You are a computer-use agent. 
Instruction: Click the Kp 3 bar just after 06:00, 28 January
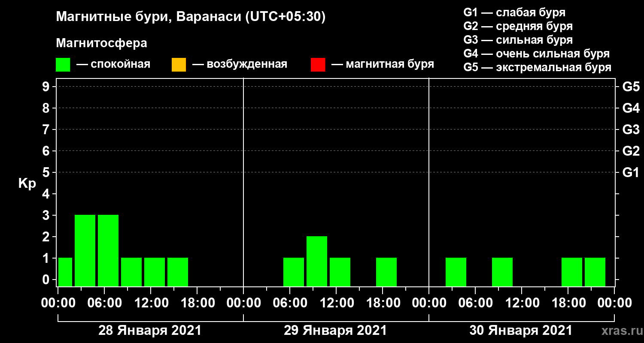(x=108, y=250)
